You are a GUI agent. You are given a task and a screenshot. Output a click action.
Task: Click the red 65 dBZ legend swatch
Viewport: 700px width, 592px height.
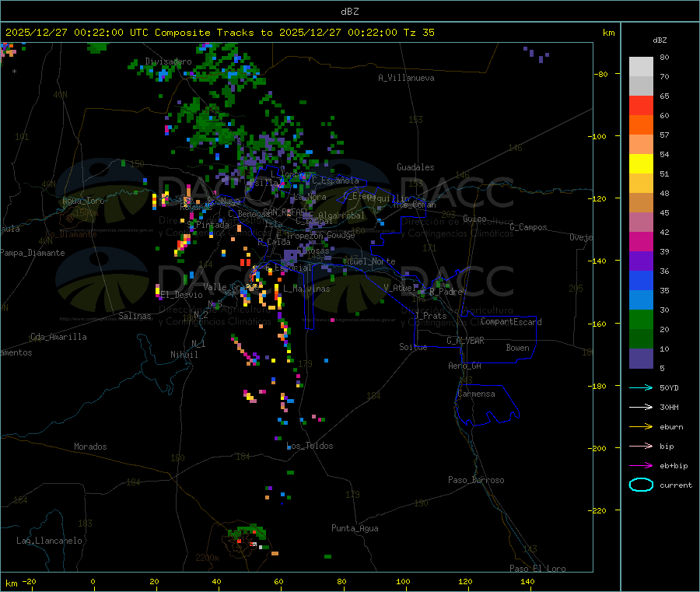(641, 105)
